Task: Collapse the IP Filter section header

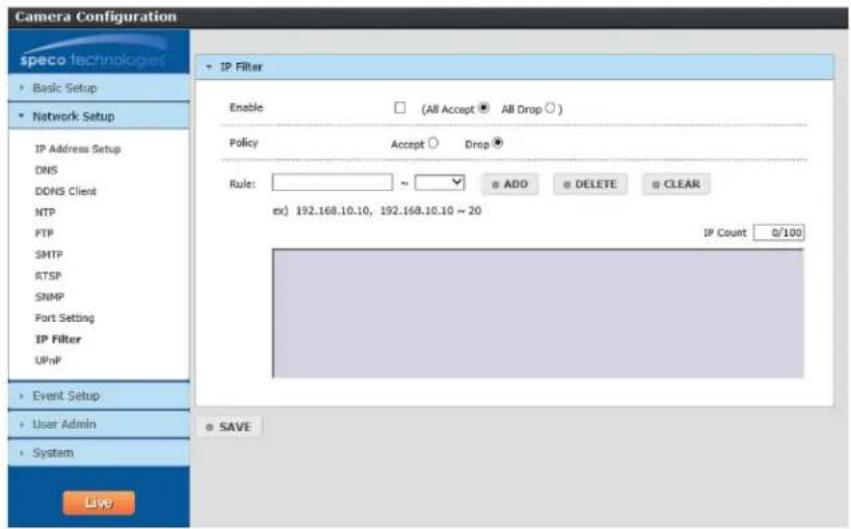Action: [x=515, y=67]
